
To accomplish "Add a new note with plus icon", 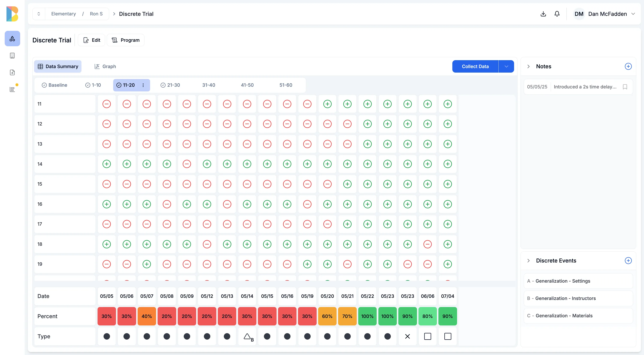I will click(628, 66).
